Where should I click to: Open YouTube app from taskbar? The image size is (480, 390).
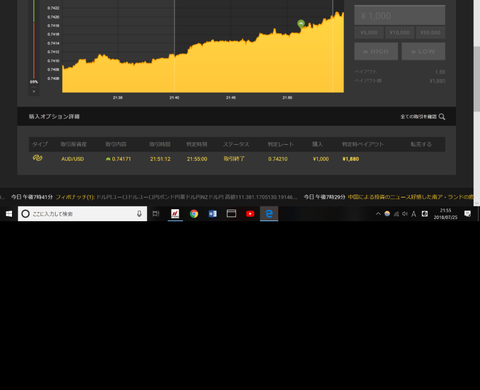pos(250,214)
